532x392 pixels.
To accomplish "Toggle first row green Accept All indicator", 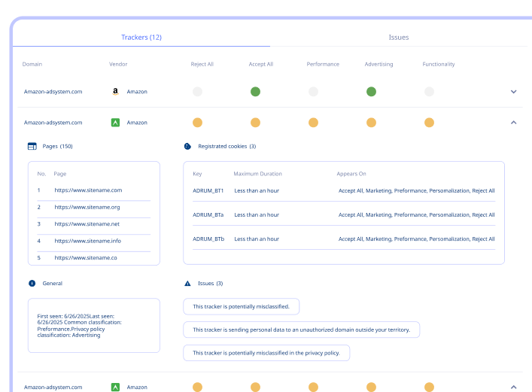I will click(x=255, y=92).
